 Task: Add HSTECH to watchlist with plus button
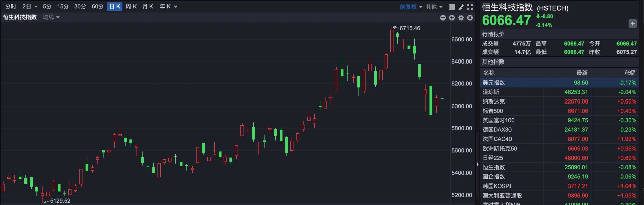(632, 24)
